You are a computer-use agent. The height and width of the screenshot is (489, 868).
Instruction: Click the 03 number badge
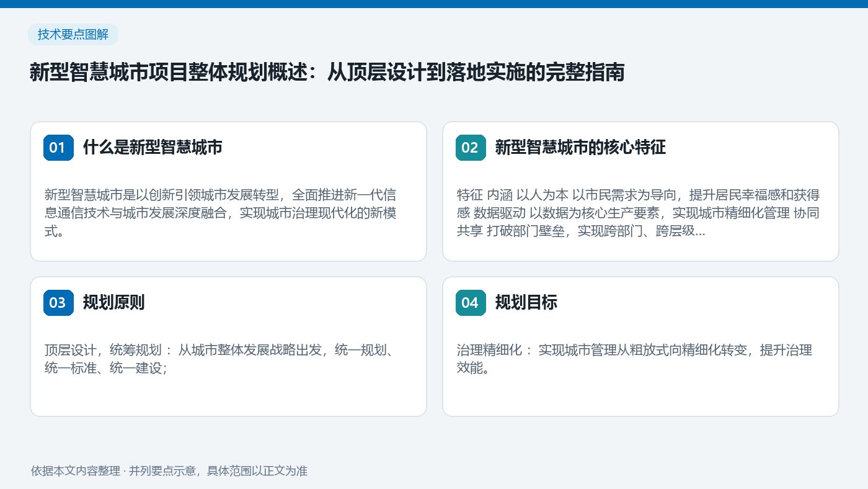(58, 303)
